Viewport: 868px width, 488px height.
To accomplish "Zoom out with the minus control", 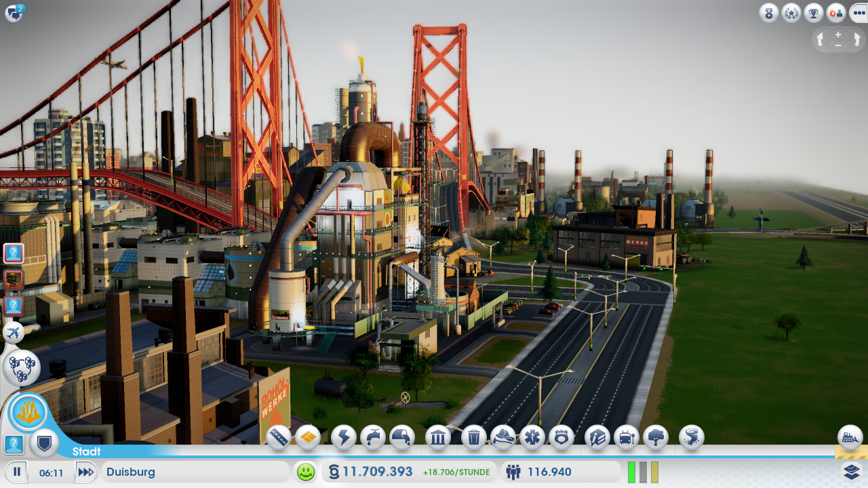I will (x=838, y=45).
